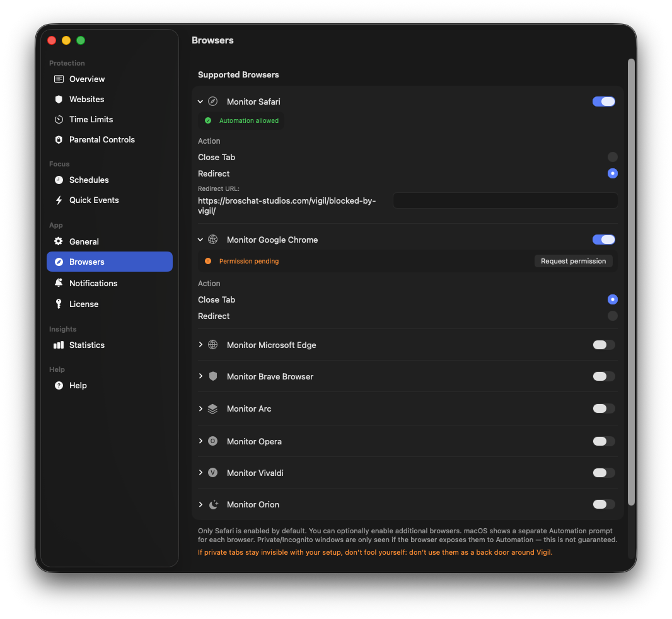Turn on the Monitor Arc switch
The height and width of the screenshot is (619, 672).
coord(603,408)
